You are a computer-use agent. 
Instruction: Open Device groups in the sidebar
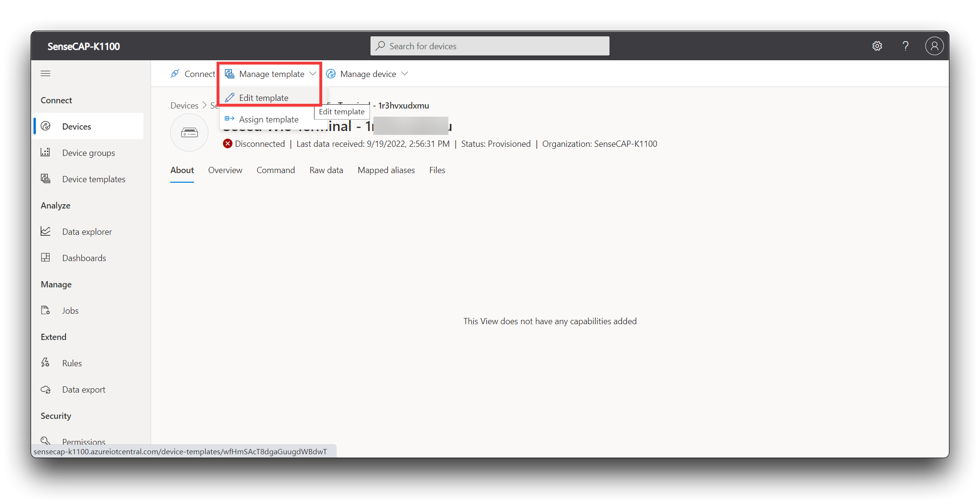point(88,153)
